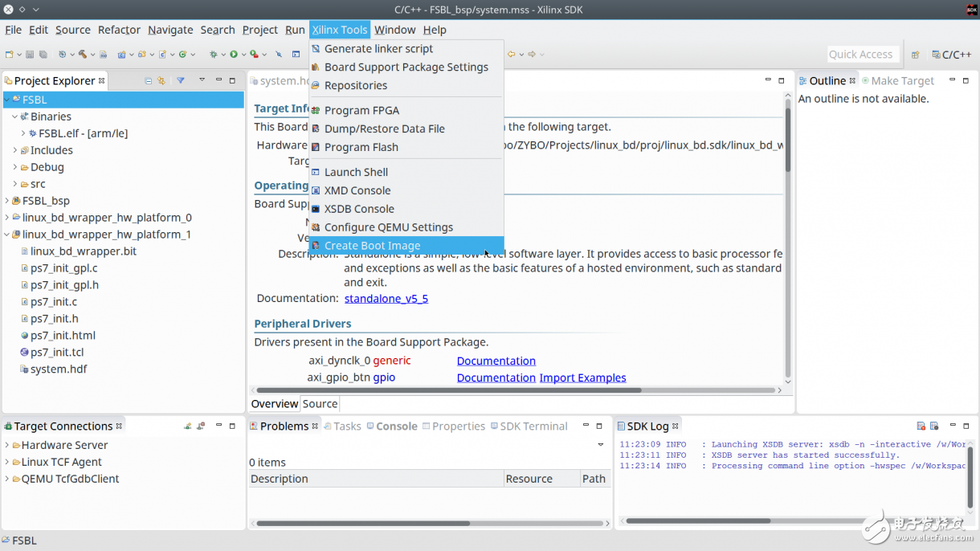Open the Window menu
Screen dimensions: 980x551
tap(394, 30)
